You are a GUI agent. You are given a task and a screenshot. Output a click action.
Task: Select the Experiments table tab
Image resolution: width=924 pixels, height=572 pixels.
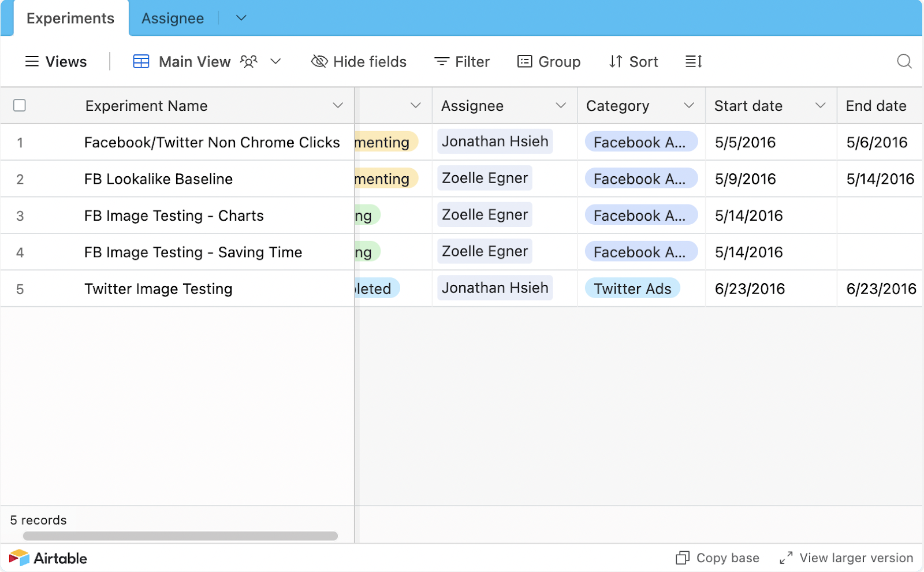[70, 18]
